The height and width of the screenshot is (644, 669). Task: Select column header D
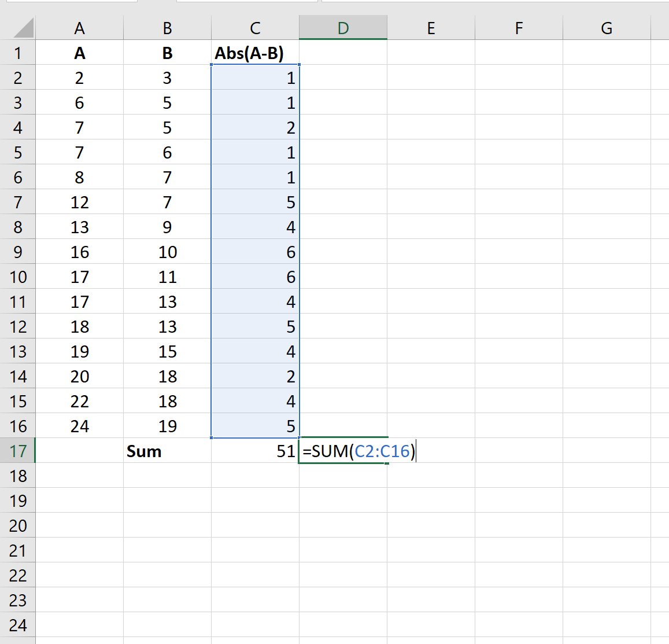(343, 27)
